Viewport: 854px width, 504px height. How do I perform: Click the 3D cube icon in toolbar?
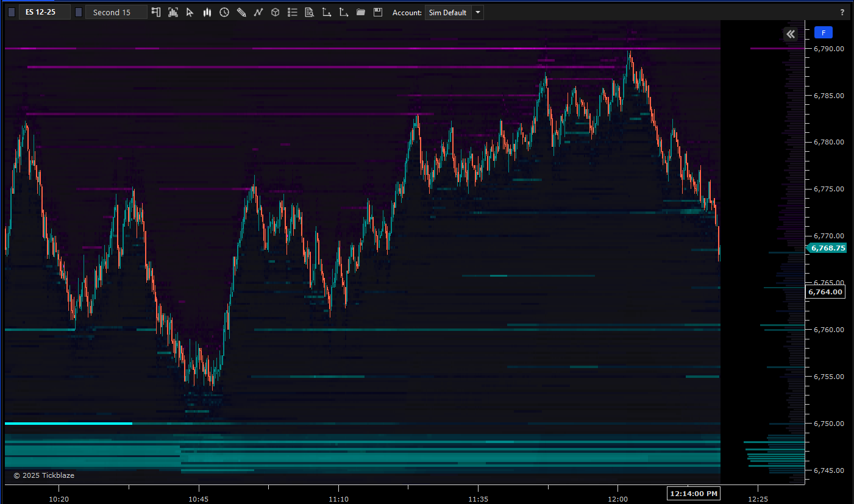(x=276, y=12)
